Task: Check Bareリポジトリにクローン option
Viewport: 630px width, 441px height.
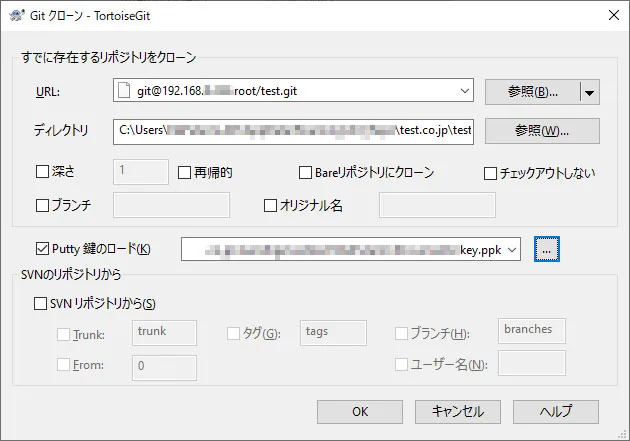Action: (305, 173)
